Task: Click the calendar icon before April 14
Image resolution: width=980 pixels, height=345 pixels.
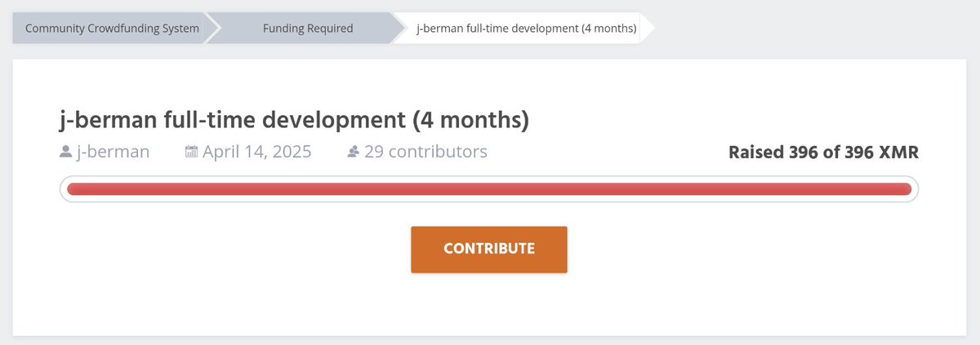Action: click(192, 152)
